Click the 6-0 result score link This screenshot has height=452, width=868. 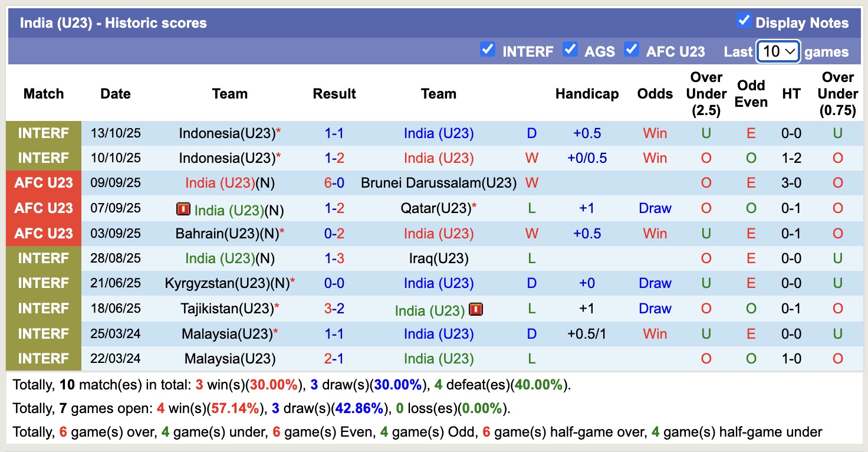(x=334, y=183)
